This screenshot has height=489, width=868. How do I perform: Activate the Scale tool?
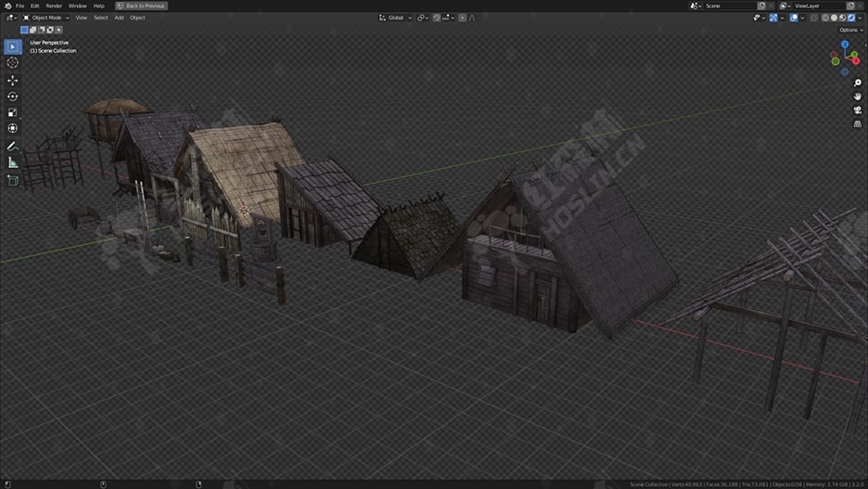point(13,112)
